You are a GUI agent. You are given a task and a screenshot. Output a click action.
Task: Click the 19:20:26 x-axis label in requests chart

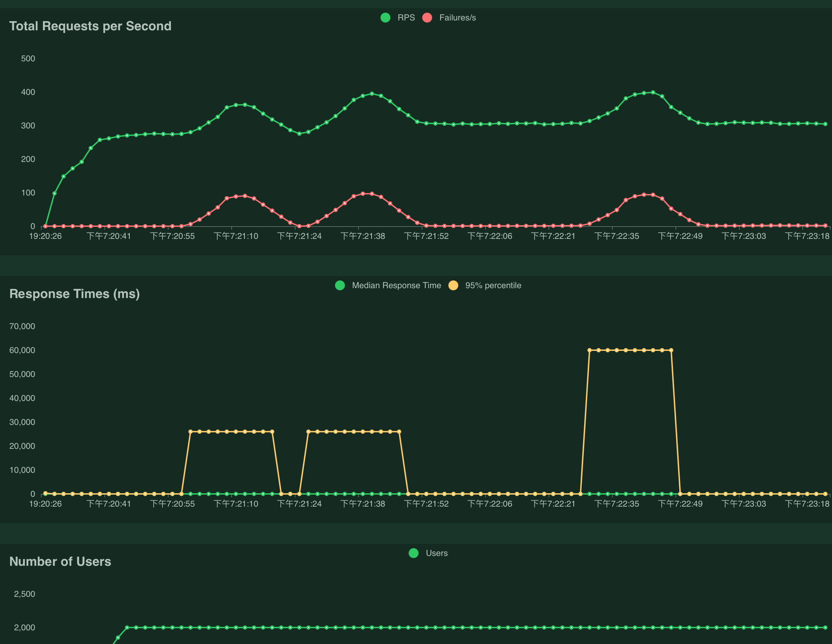[45, 236]
